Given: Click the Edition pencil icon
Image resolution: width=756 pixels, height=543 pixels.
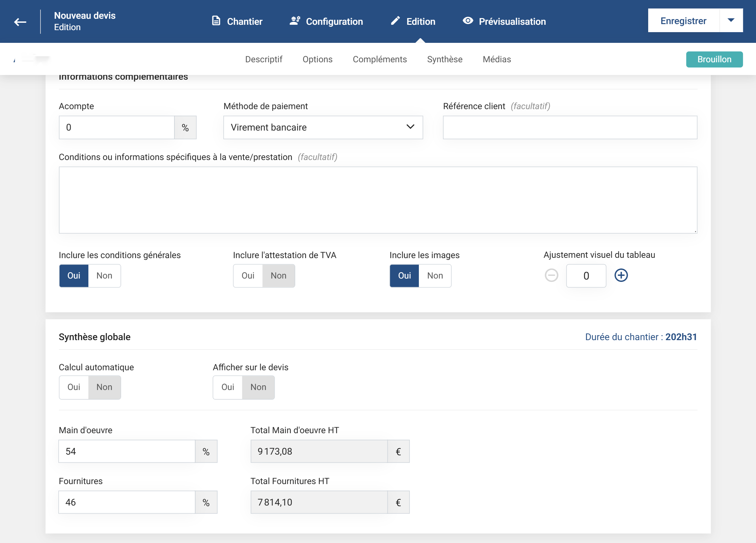Looking at the screenshot, I should point(395,21).
